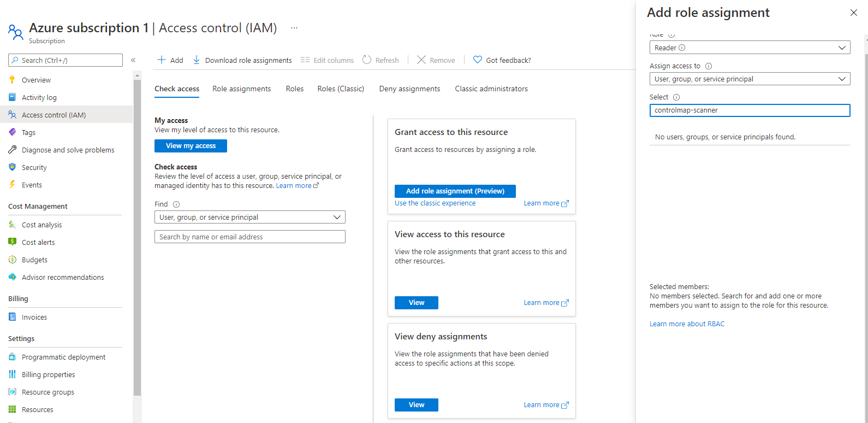Open Resource groups in sidebar
The image size is (868, 423).
coord(48,392)
